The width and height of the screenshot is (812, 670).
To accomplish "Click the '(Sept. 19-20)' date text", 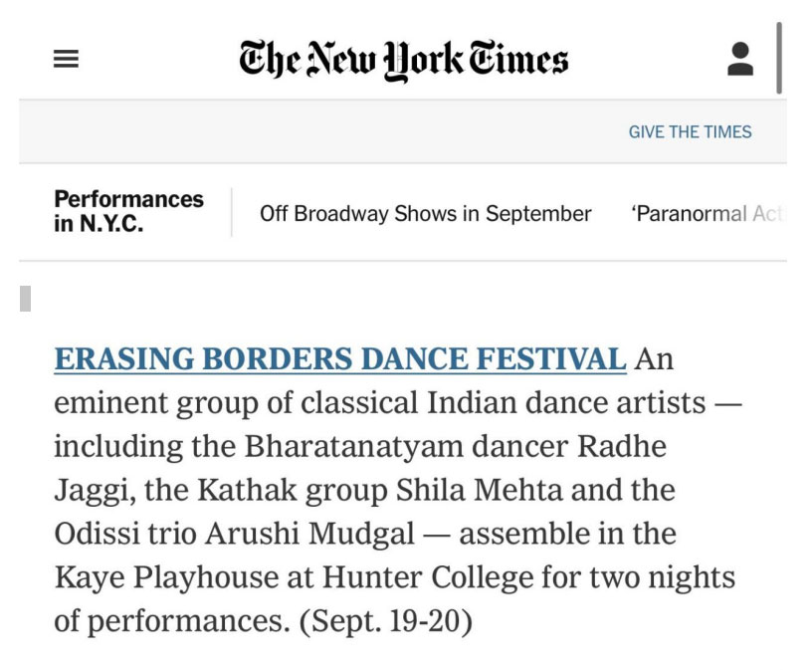I will tap(386, 621).
